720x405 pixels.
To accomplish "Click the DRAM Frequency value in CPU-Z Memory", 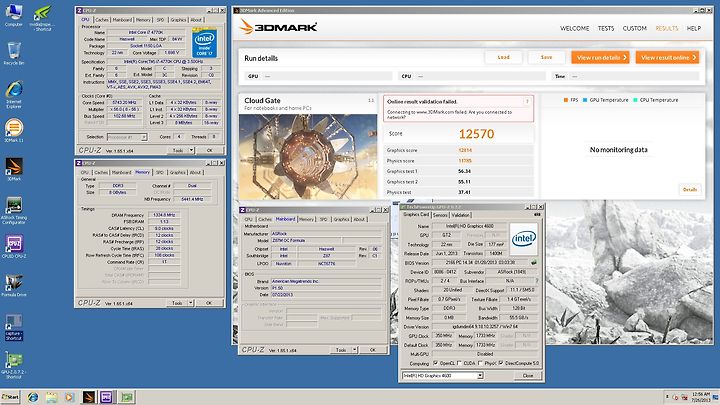I will click(x=164, y=215).
